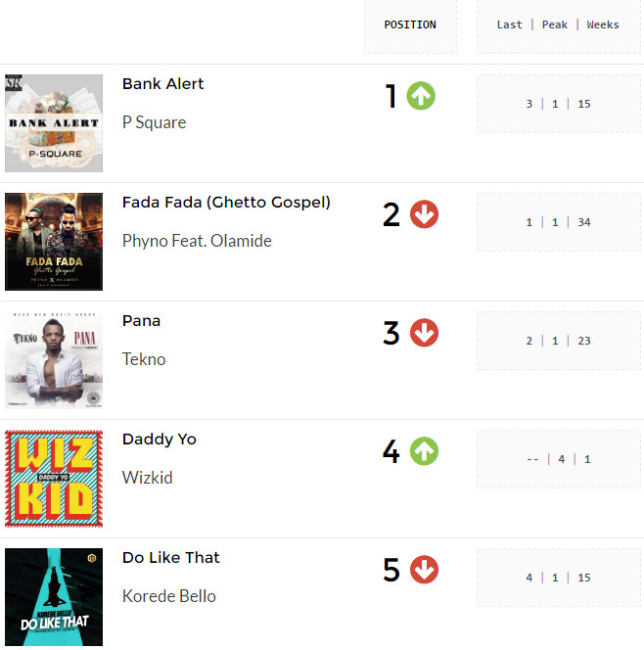644x650 pixels.
Task: Click the Korede Bello artist name
Action: (x=169, y=596)
